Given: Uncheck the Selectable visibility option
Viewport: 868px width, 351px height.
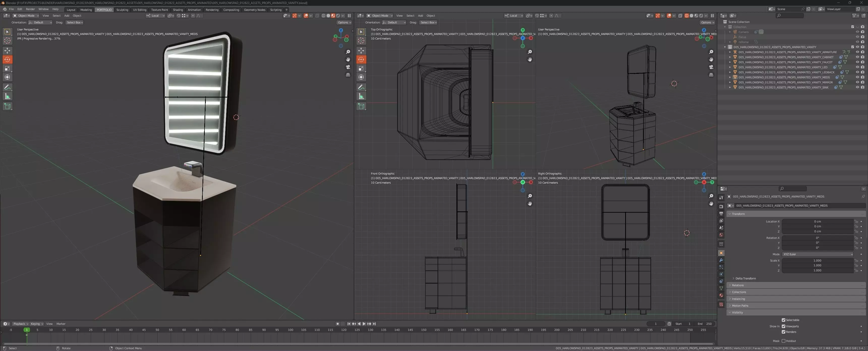Looking at the screenshot, I should click(x=784, y=320).
